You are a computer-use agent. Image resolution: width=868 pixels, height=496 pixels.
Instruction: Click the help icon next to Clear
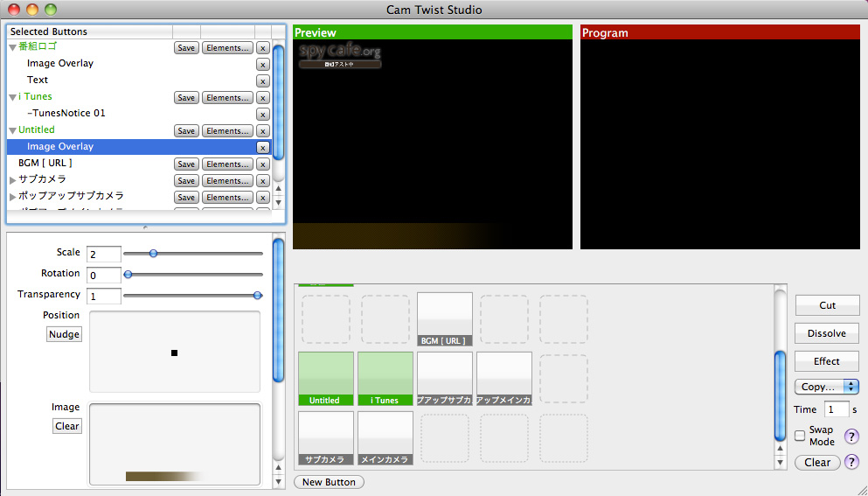[x=851, y=463]
